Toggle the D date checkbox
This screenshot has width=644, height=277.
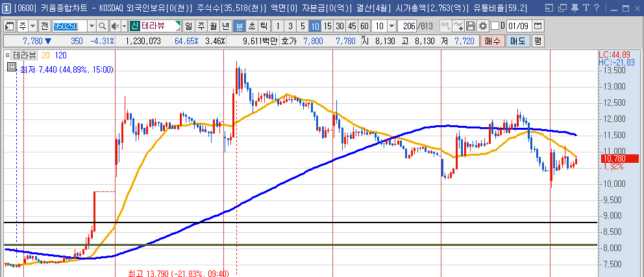pos(495,26)
